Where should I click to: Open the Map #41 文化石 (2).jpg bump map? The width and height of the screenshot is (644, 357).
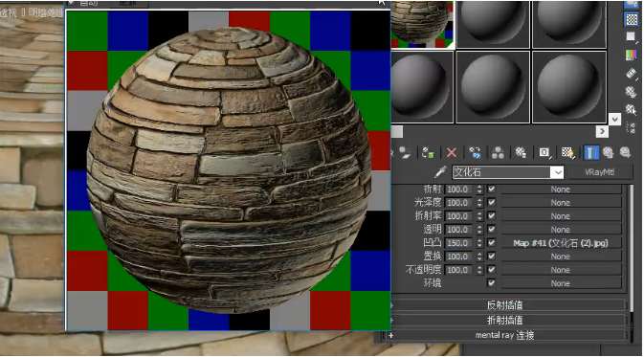(x=561, y=243)
